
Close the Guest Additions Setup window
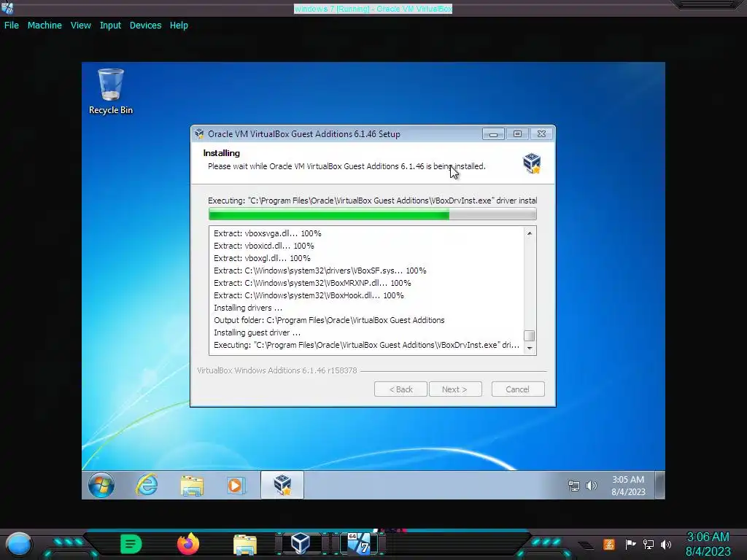542,134
